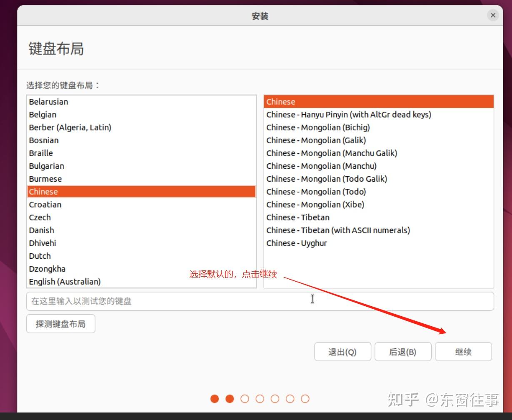Click the second page indicator dot

[x=230, y=399]
